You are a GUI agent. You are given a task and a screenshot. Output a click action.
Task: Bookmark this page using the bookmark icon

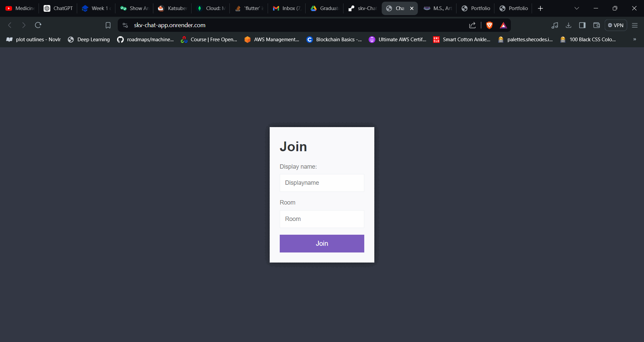point(108,25)
